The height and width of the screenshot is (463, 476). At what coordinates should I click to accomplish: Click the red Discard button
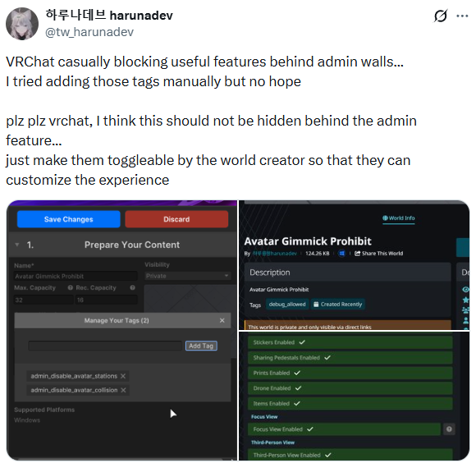pos(176,219)
